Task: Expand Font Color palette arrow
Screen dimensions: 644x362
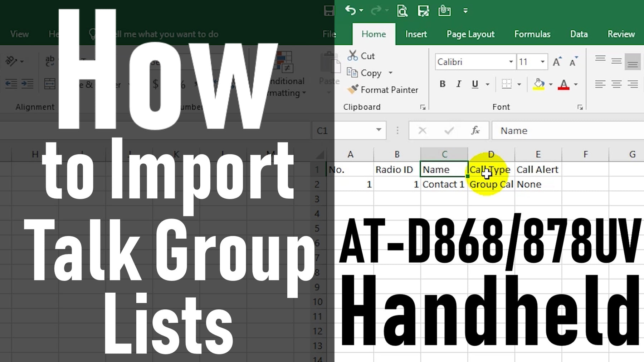Action: tap(576, 84)
